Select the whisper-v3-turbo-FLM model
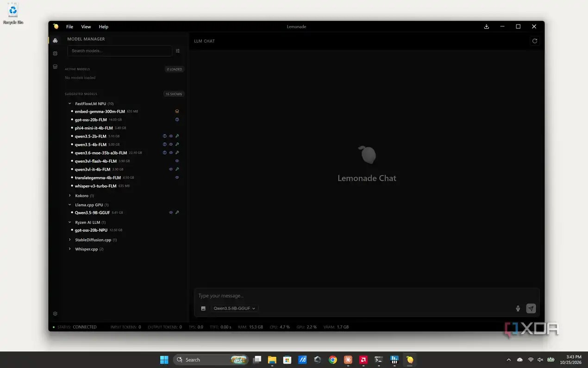This screenshot has height=368, width=588. tap(96, 186)
